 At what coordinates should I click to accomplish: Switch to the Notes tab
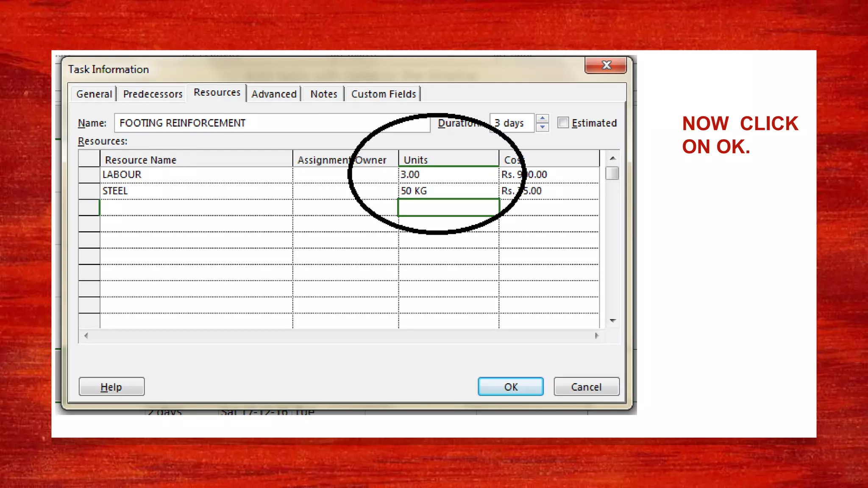[x=323, y=94]
